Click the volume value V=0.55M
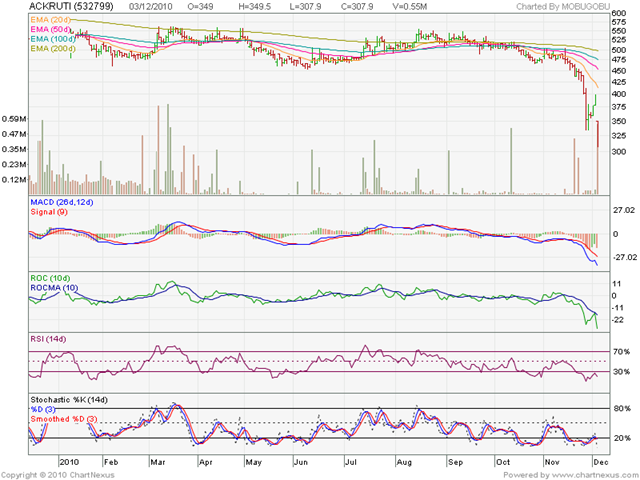The image size is (640, 480). 409,7
